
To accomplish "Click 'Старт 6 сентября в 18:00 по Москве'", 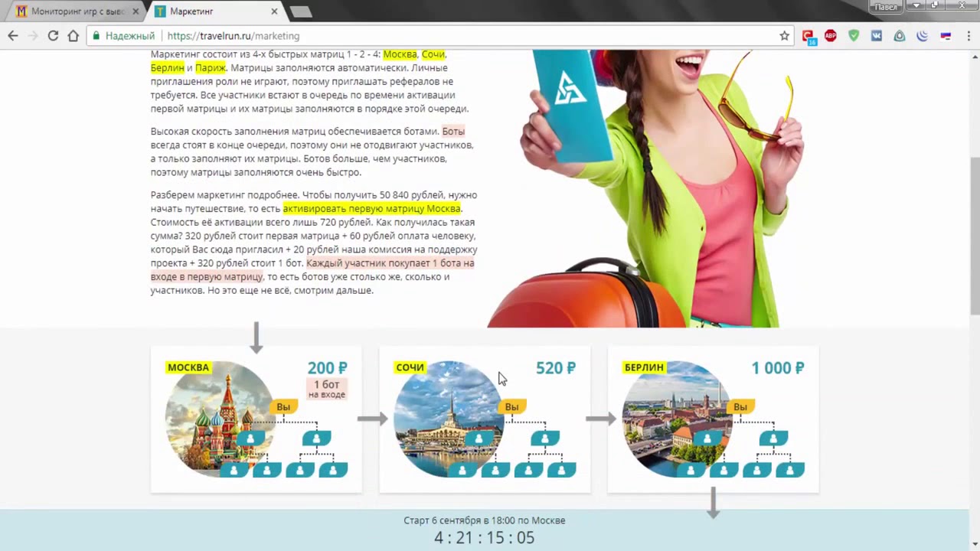I will [x=485, y=520].
